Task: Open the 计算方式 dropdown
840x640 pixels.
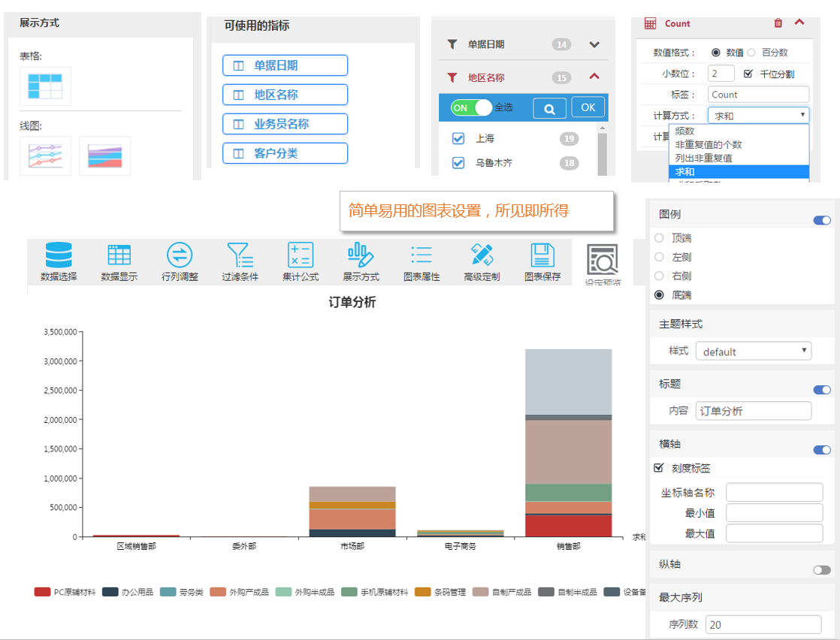Action: (x=758, y=115)
